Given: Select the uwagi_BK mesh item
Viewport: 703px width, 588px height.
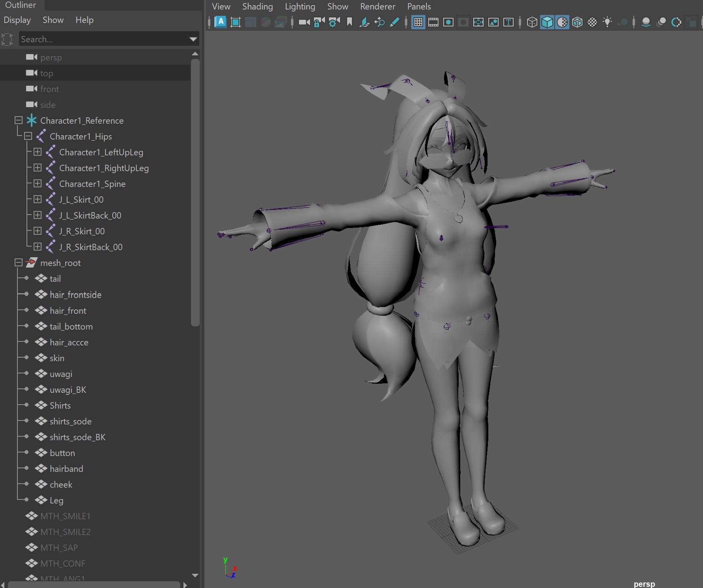Looking at the screenshot, I should [x=68, y=390].
